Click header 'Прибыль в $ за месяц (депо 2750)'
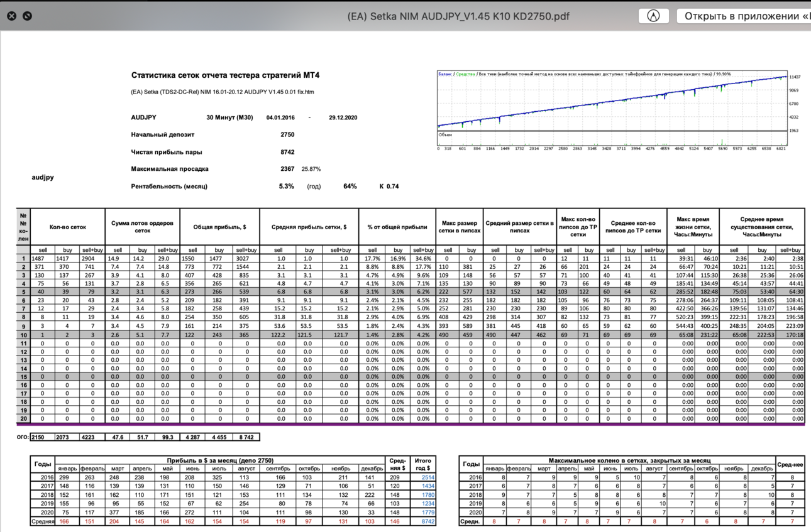Image resolution: width=811 pixels, height=532 pixels. [220, 460]
